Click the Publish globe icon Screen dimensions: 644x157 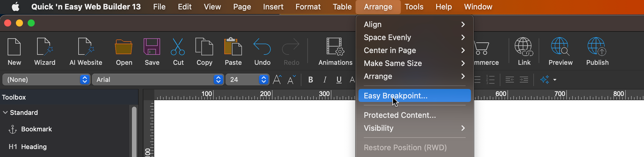(x=597, y=47)
